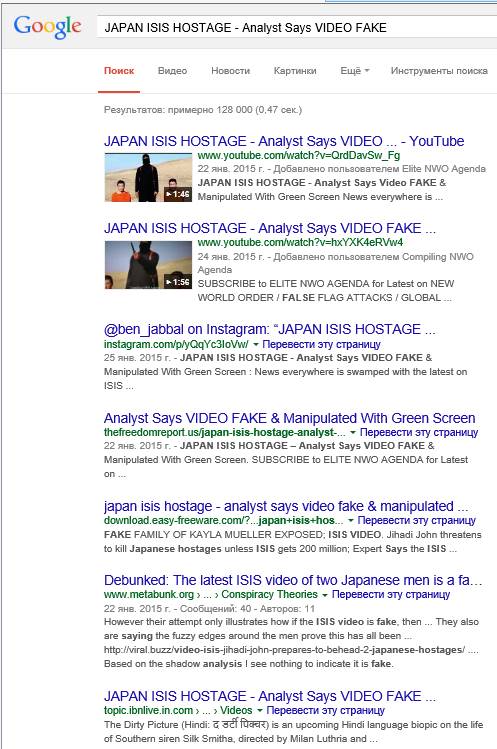Click the topic.ibnlive.in.com URL text
This screenshot has width=497, height=749.
coord(148,710)
